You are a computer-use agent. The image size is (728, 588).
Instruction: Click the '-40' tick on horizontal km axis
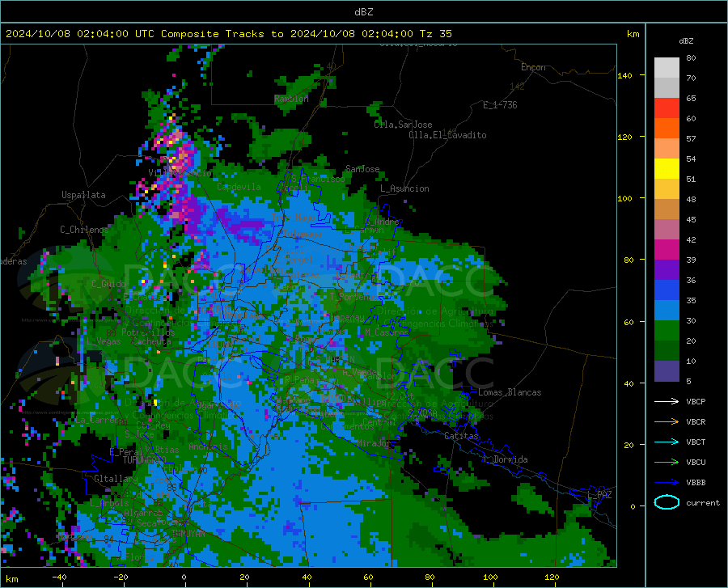coord(59,577)
